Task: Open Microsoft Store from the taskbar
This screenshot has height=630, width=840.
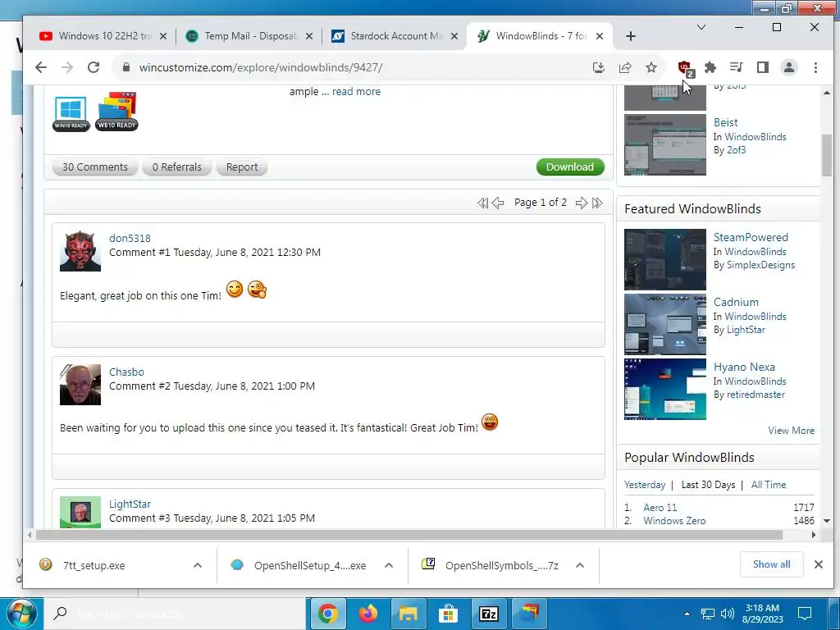Action: [449, 614]
